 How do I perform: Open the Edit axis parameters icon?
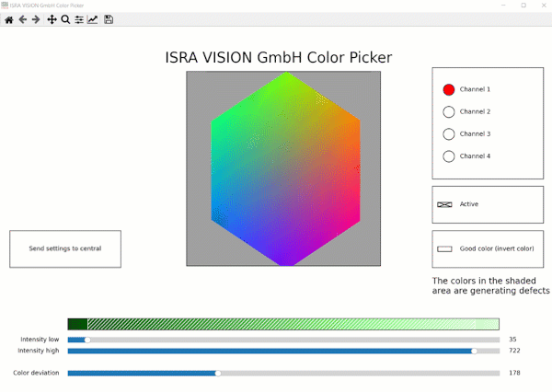pos(93,19)
